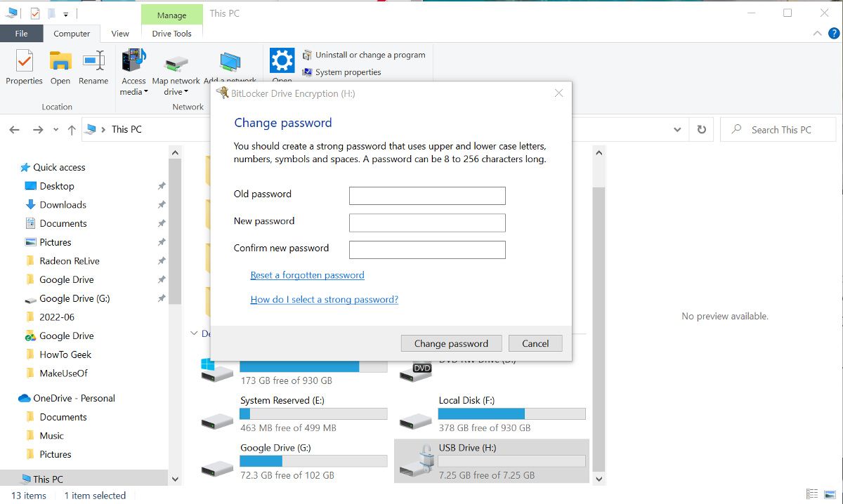Image resolution: width=843 pixels, height=504 pixels.
Task: Click the Properties ribbon icon
Action: (24, 62)
